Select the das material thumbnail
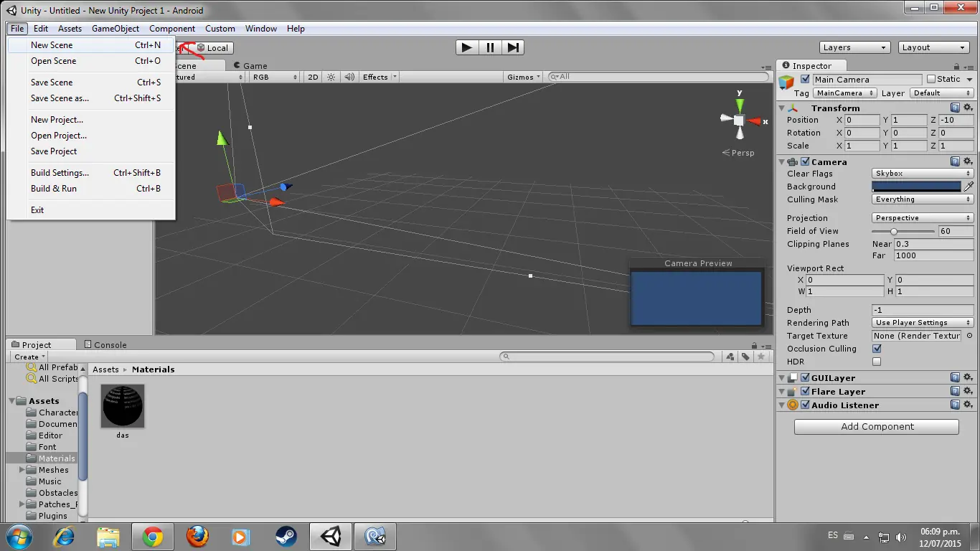The height and width of the screenshot is (551, 980). coord(123,406)
